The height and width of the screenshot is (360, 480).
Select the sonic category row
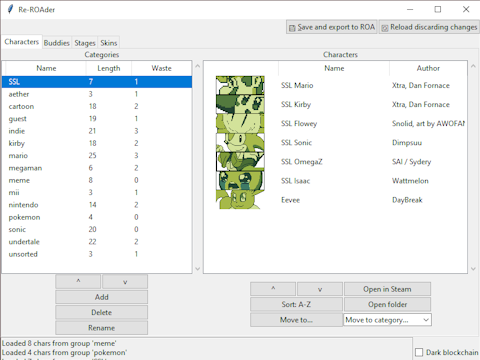[x=97, y=229]
